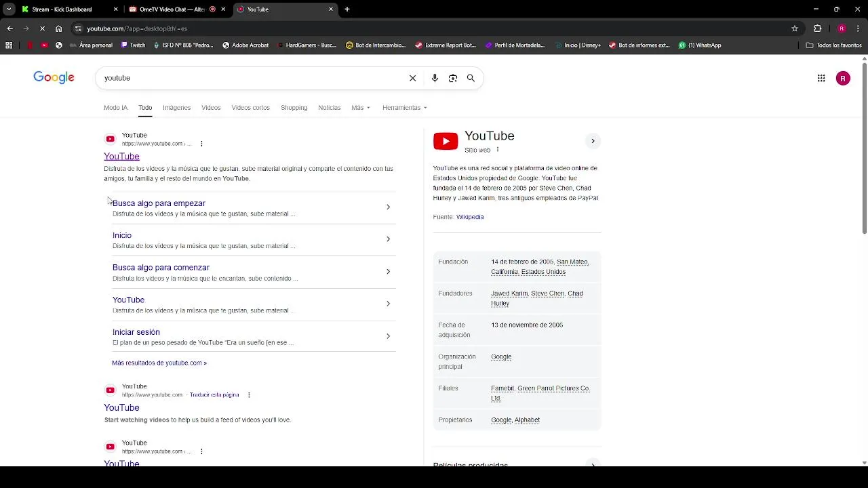Open options menu next to Traducir esta página

point(249,395)
